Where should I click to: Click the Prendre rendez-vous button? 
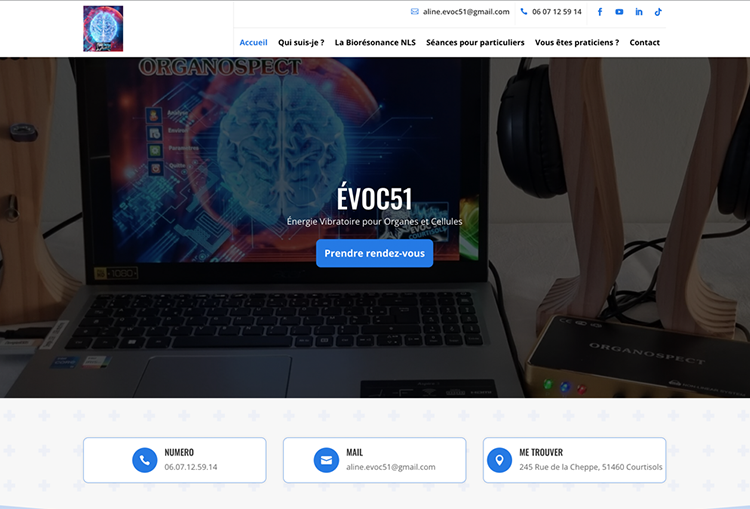(375, 254)
